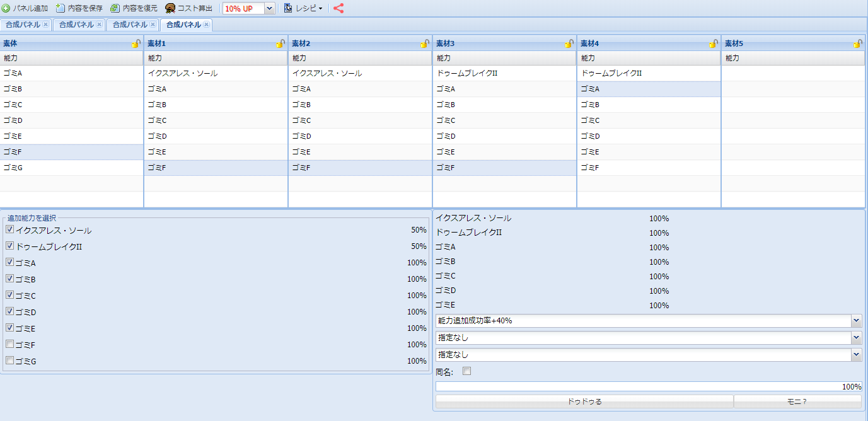Uncheck ゴミA ability checkbox
This screenshot has height=421, width=868.
click(9, 262)
